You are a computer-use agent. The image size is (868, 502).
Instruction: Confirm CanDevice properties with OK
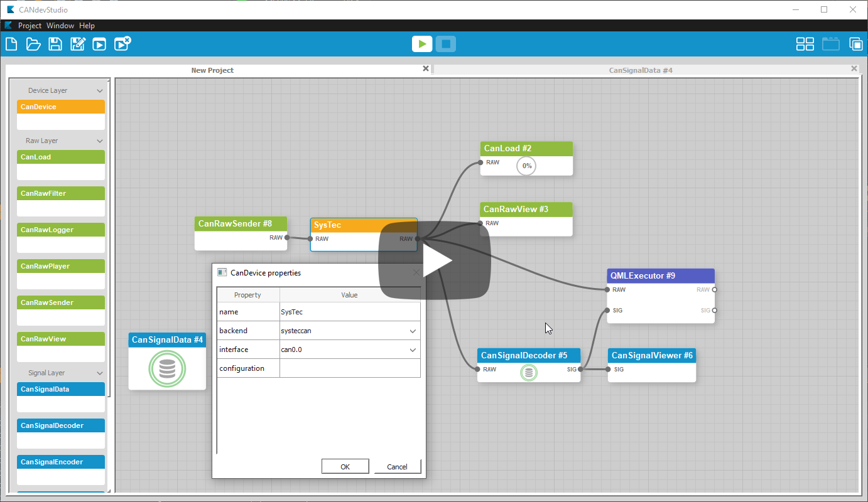pos(345,466)
